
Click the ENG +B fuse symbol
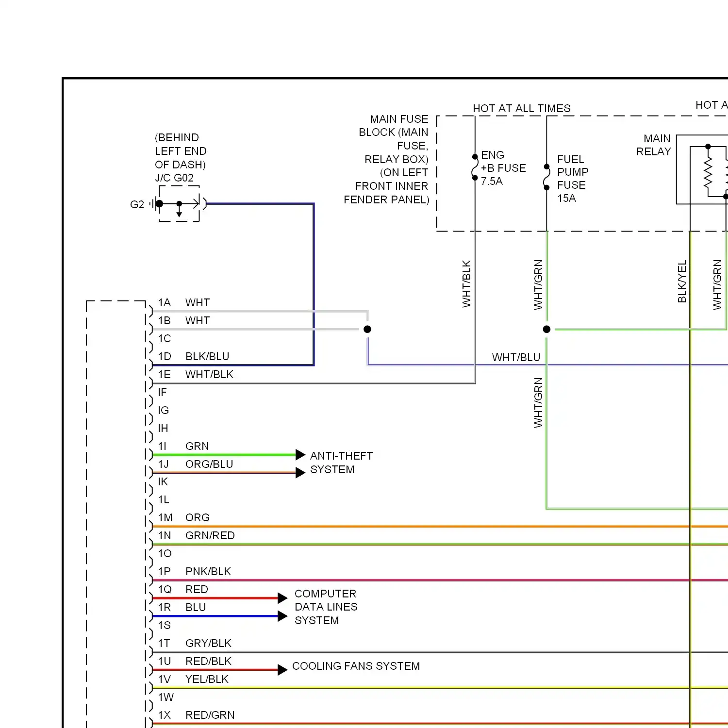click(x=475, y=167)
